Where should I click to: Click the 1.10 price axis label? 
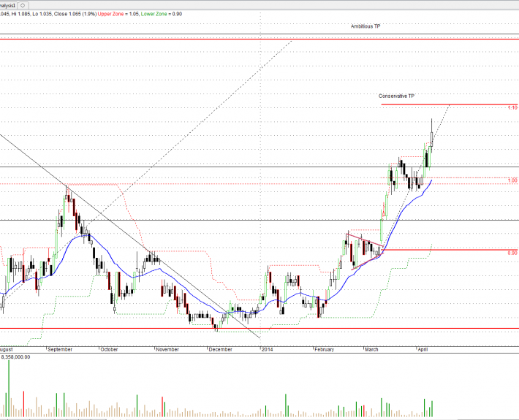tap(512, 107)
